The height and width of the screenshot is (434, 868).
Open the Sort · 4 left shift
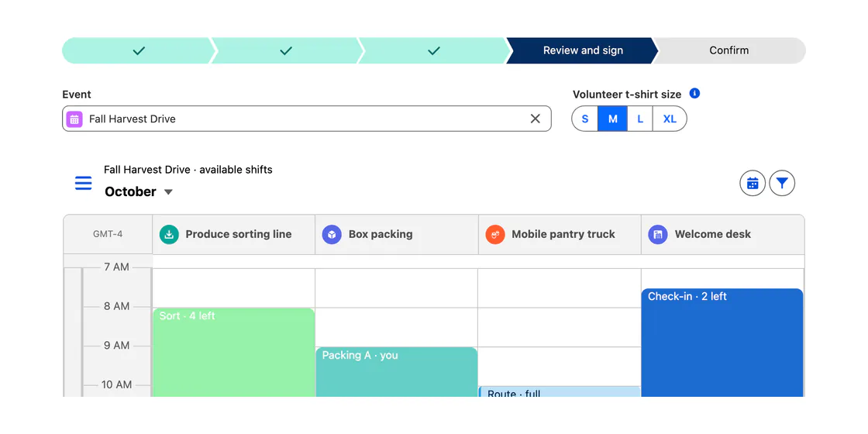(233, 353)
